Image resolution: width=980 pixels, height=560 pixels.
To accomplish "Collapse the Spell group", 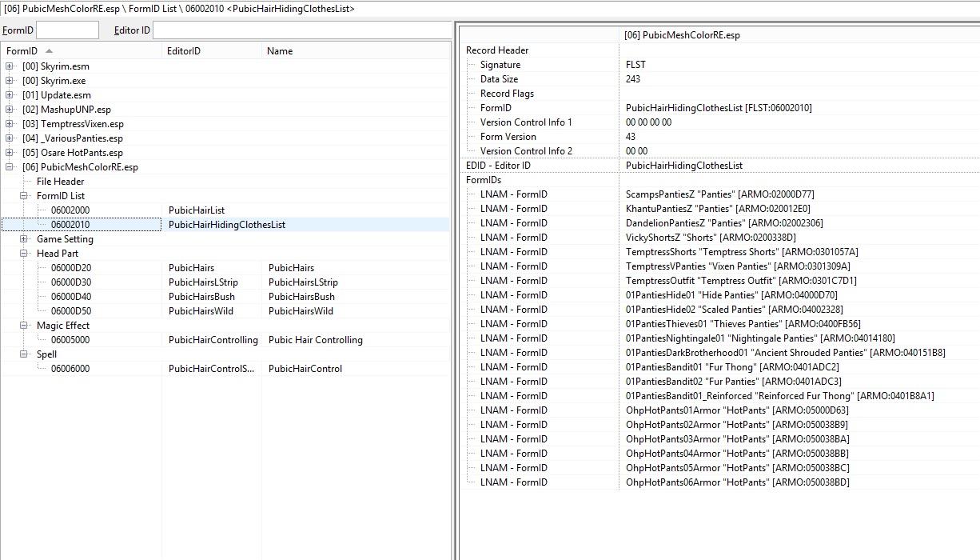I will coord(24,354).
